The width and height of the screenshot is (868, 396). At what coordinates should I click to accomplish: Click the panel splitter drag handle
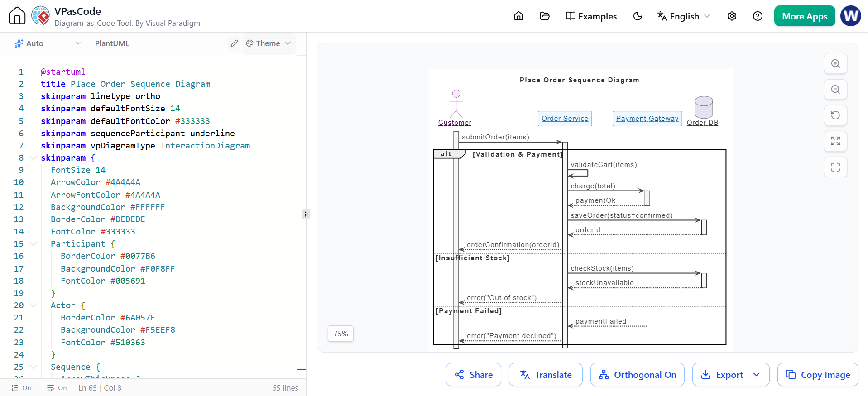306,214
